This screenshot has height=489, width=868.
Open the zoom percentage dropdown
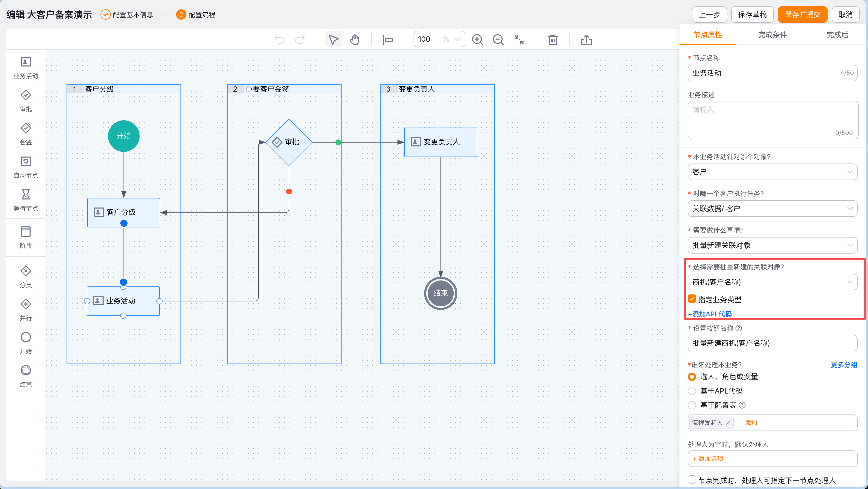pos(457,39)
